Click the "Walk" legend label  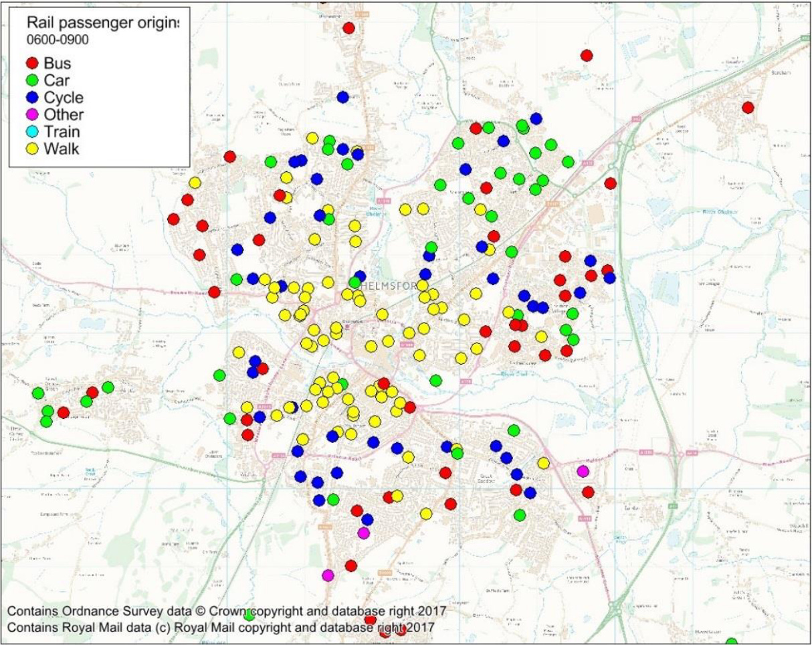[61, 149]
